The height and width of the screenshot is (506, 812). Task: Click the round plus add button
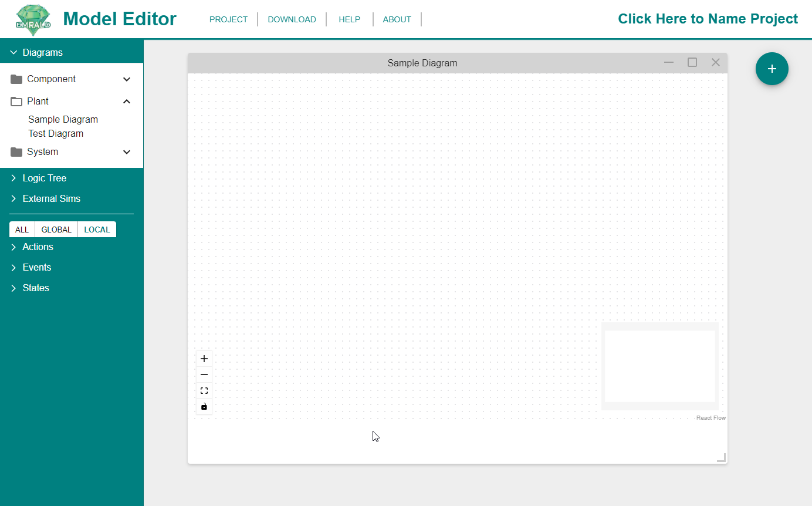tap(772, 69)
